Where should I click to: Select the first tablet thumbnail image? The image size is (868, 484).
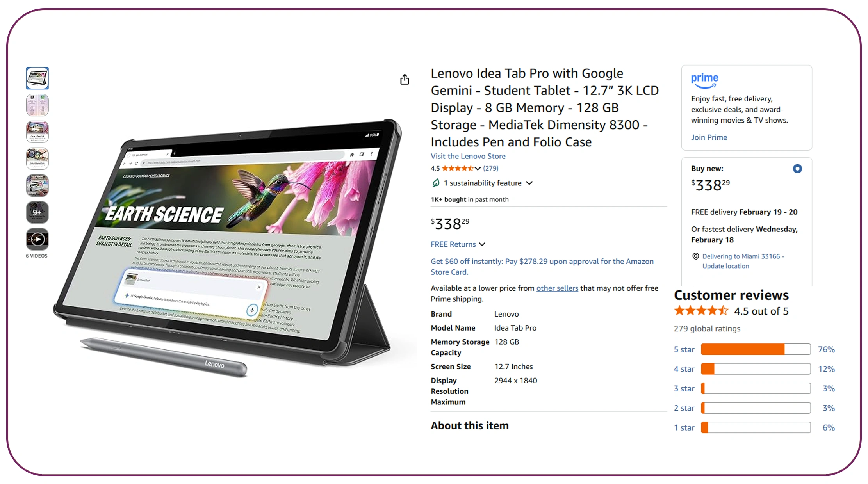coord(37,78)
